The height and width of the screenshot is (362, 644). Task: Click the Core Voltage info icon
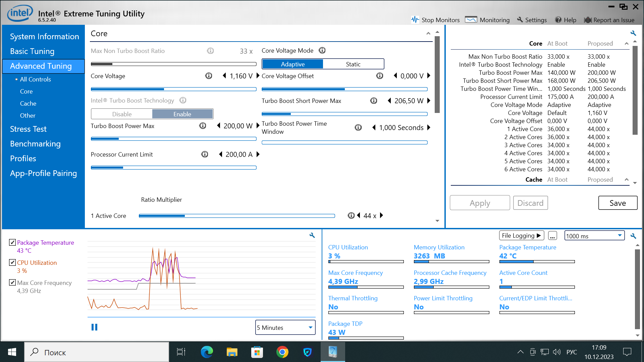pyautogui.click(x=209, y=76)
